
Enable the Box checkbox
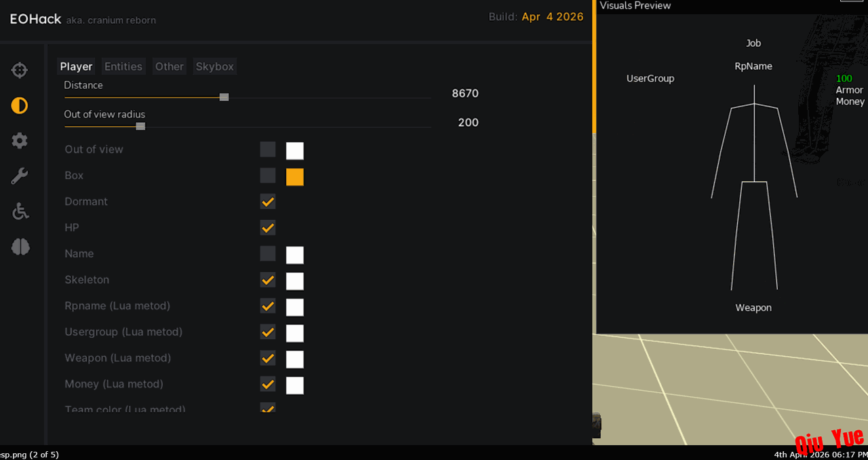click(x=268, y=175)
